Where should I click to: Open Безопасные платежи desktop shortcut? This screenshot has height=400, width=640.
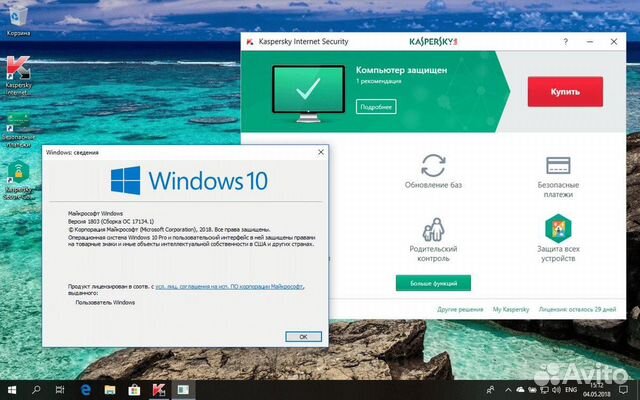(x=18, y=131)
